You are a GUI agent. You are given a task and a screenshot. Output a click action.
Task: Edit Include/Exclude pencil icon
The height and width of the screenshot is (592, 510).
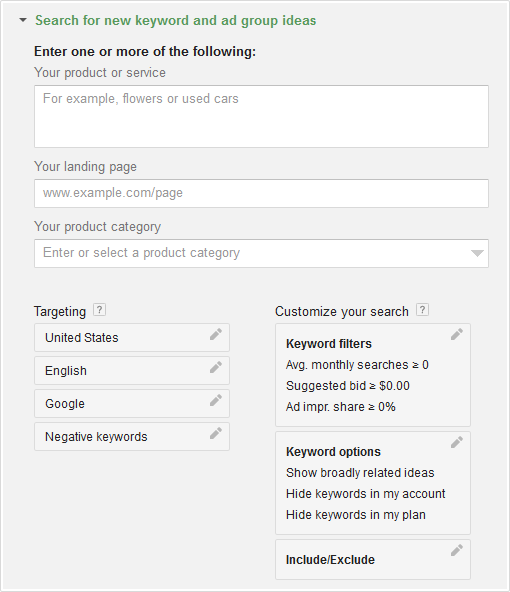pyautogui.click(x=457, y=550)
